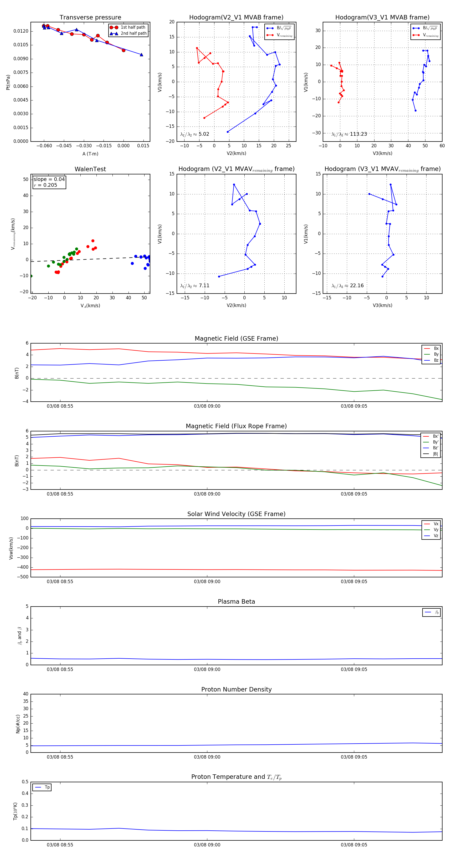The image size is (473, 868).
Task: Click the "Np(#/cc)" y-axis label
Action: coord(18,724)
